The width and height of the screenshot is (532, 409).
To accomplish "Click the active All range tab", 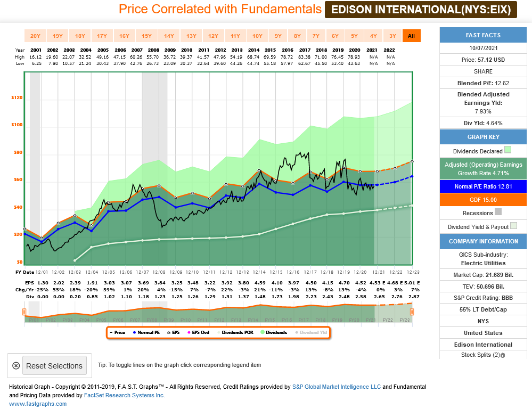I will 412,36.
